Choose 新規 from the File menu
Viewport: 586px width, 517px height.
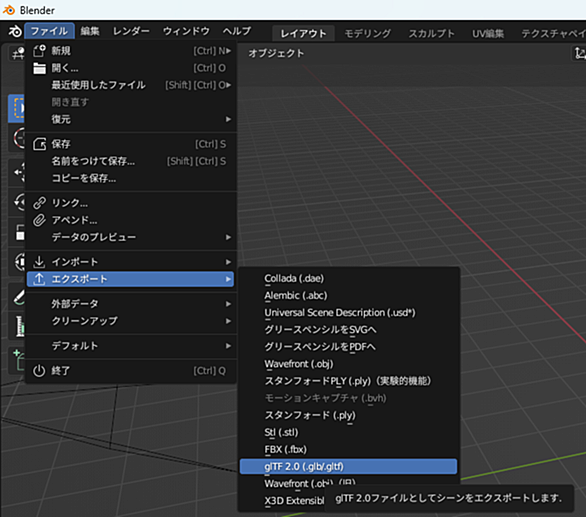coord(130,50)
